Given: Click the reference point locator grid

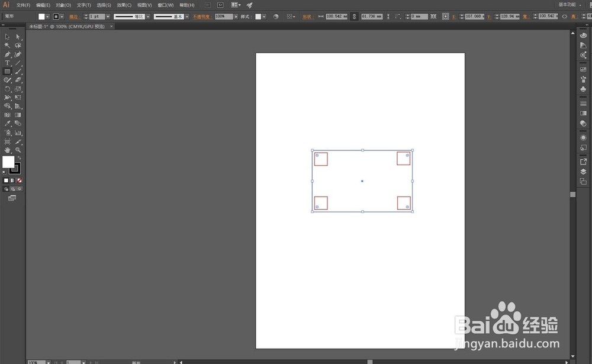Looking at the screenshot, I should coord(446,17).
